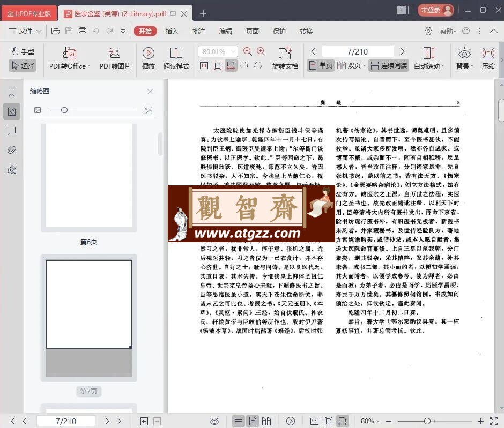Open the PDF转Office converter
This screenshot has width=504, height=428.
69,58
